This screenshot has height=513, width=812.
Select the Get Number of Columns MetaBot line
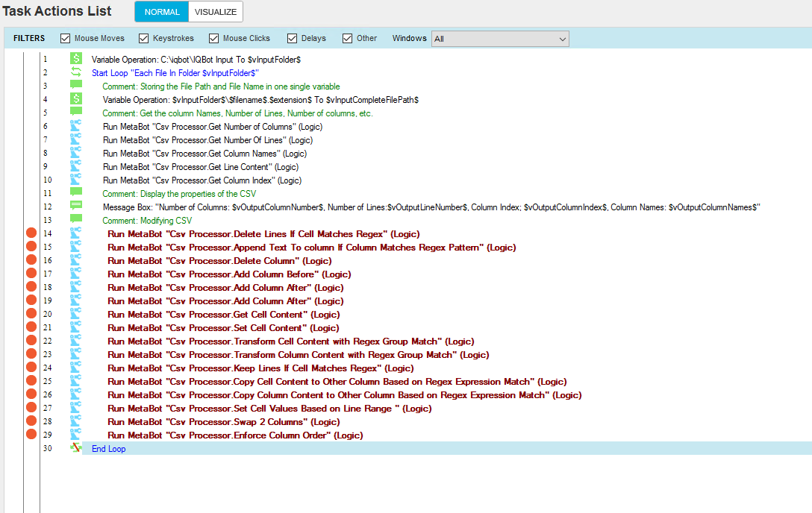212,127
